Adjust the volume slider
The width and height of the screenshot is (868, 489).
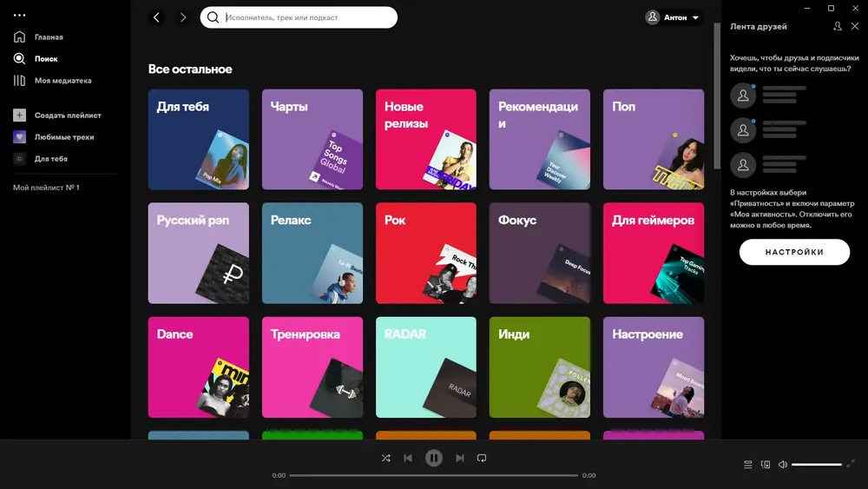coord(817,464)
